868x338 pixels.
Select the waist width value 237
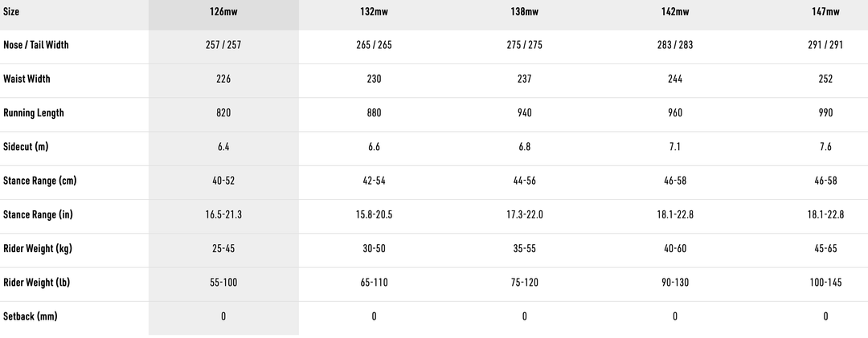(524, 79)
